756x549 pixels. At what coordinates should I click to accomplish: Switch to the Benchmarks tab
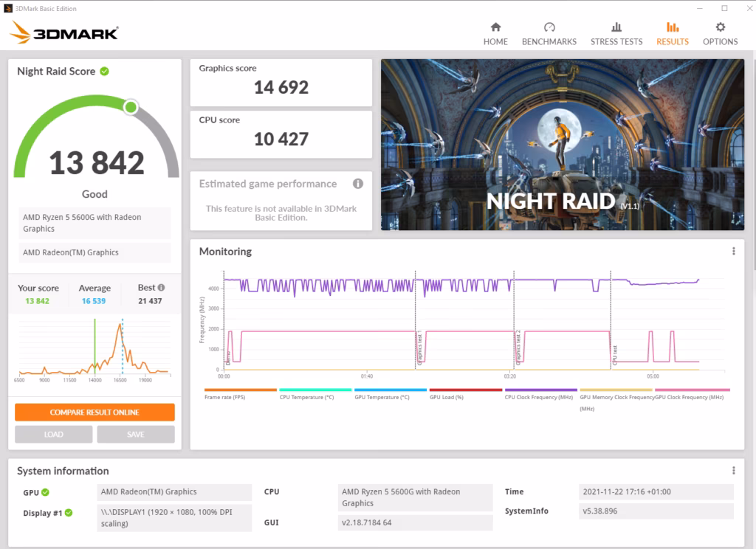coord(549,34)
